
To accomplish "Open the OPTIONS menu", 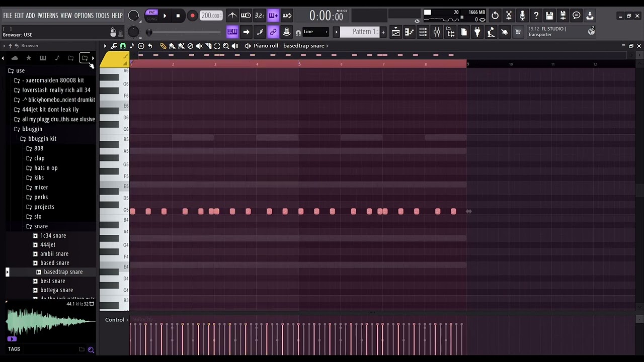I will pos(84,16).
